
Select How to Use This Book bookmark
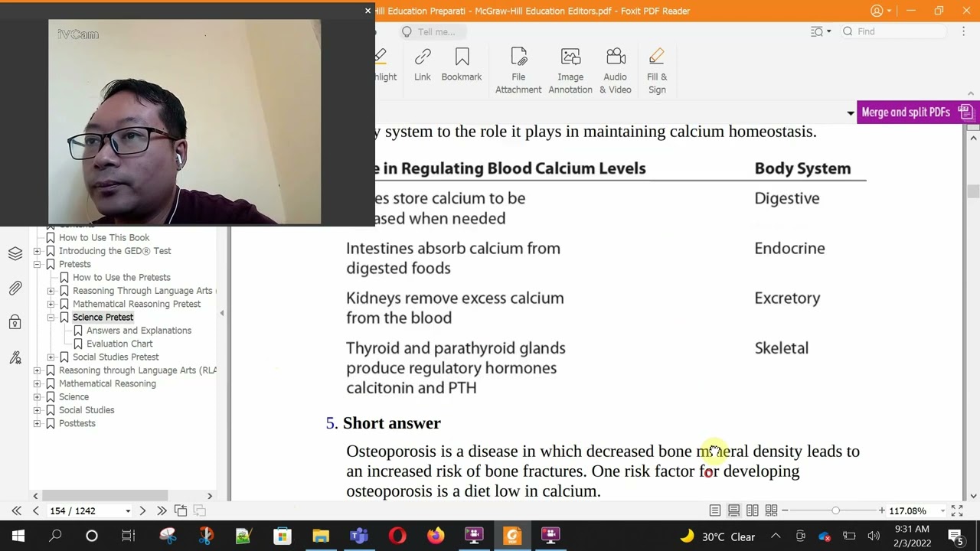(104, 238)
